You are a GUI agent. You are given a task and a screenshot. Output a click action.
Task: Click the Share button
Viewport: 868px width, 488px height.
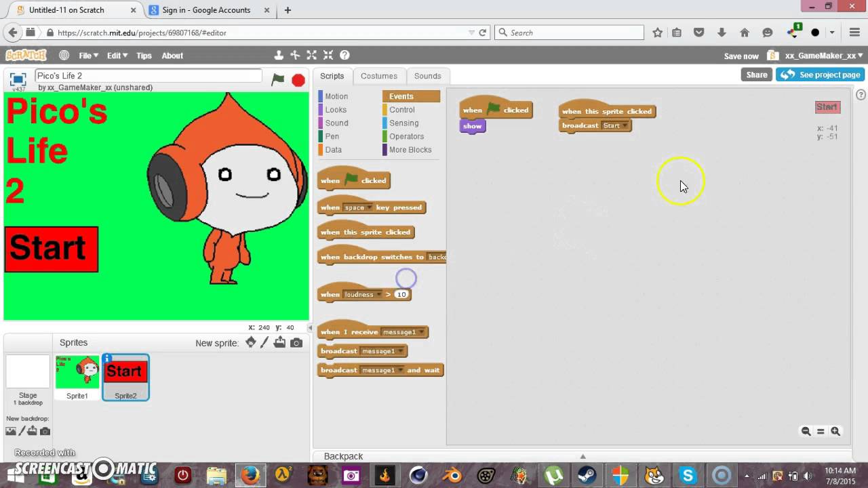coord(757,75)
